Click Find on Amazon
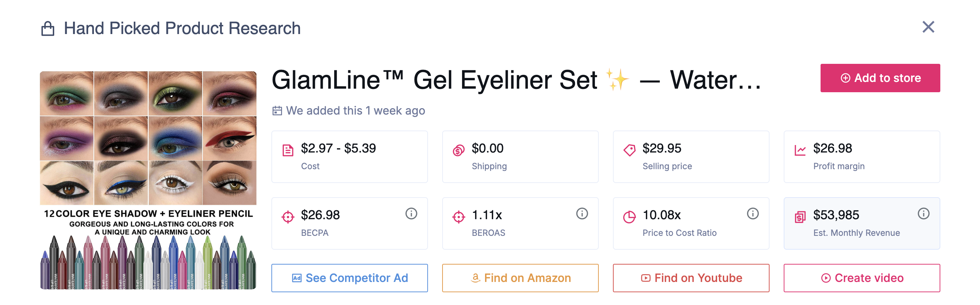 tap(520, 278)
